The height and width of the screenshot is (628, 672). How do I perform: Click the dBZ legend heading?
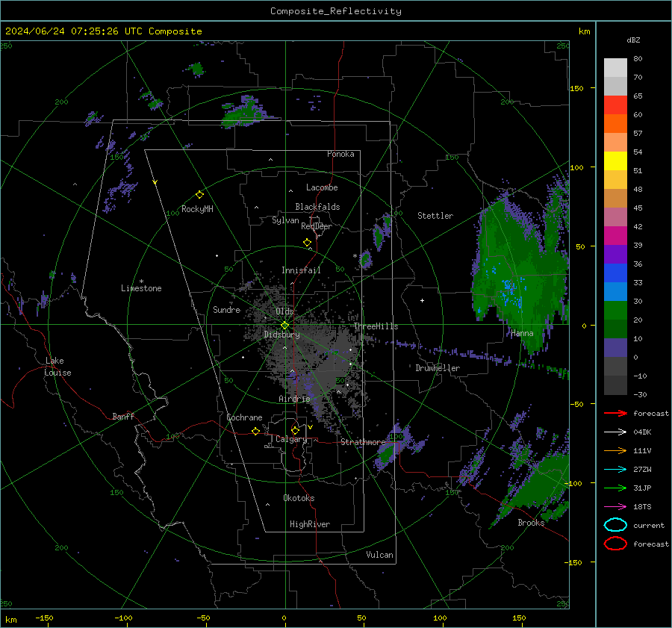633,40
